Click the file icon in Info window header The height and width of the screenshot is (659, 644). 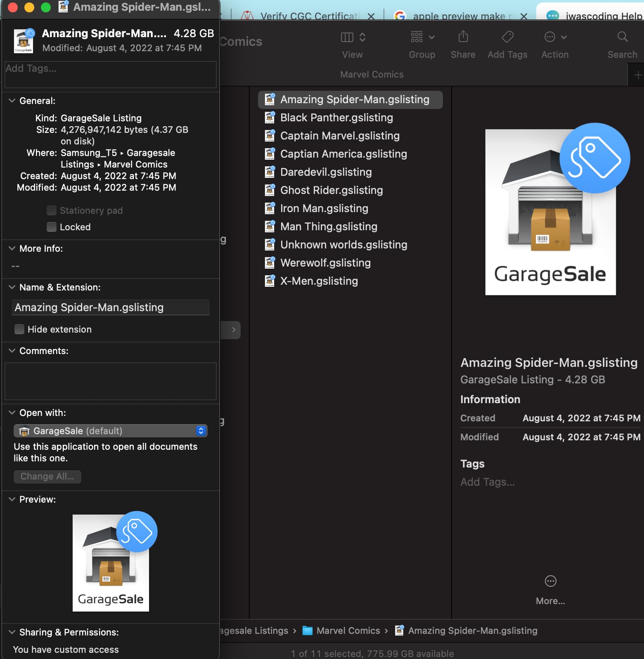tap(24, 40)
